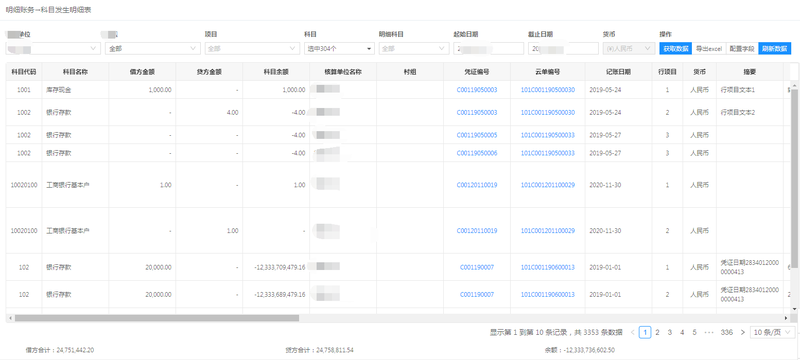Click the 核算单位名称 column header
This screenshot has height=360, width=800.
343,72
